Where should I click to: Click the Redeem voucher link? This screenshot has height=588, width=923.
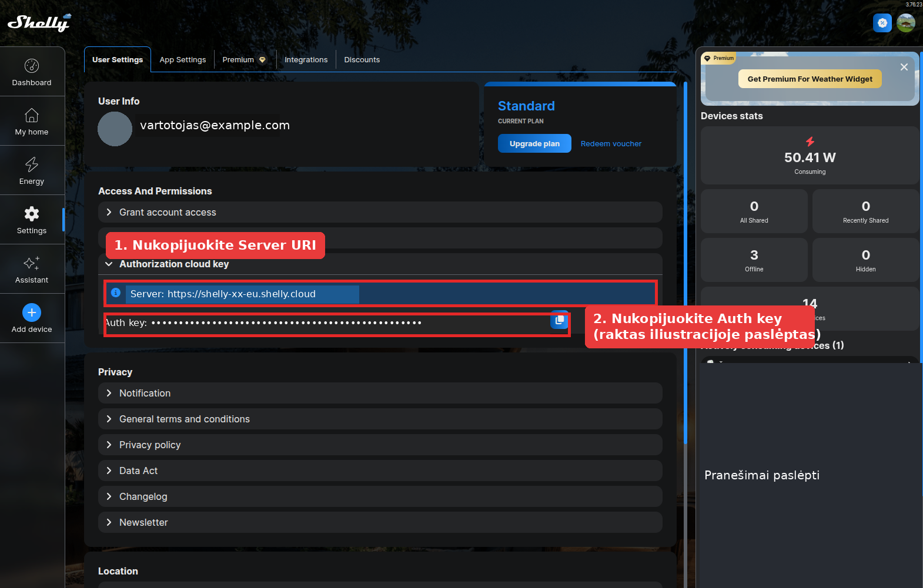(x=611, y=144)
